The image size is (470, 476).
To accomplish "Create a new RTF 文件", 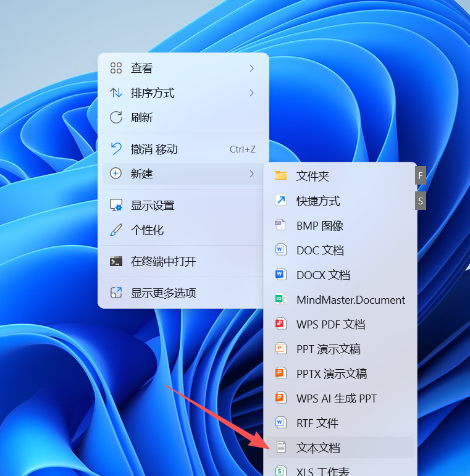I will coord(317,423).
